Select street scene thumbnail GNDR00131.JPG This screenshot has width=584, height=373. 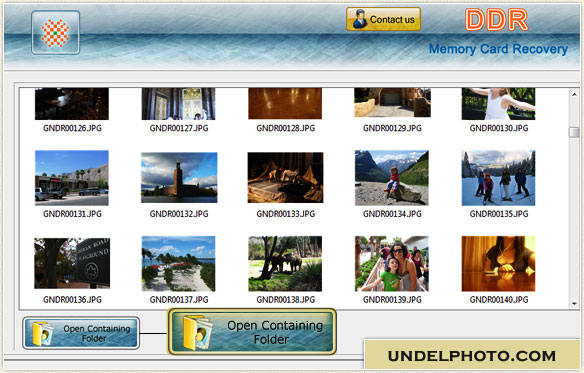(x=72, y=178)
